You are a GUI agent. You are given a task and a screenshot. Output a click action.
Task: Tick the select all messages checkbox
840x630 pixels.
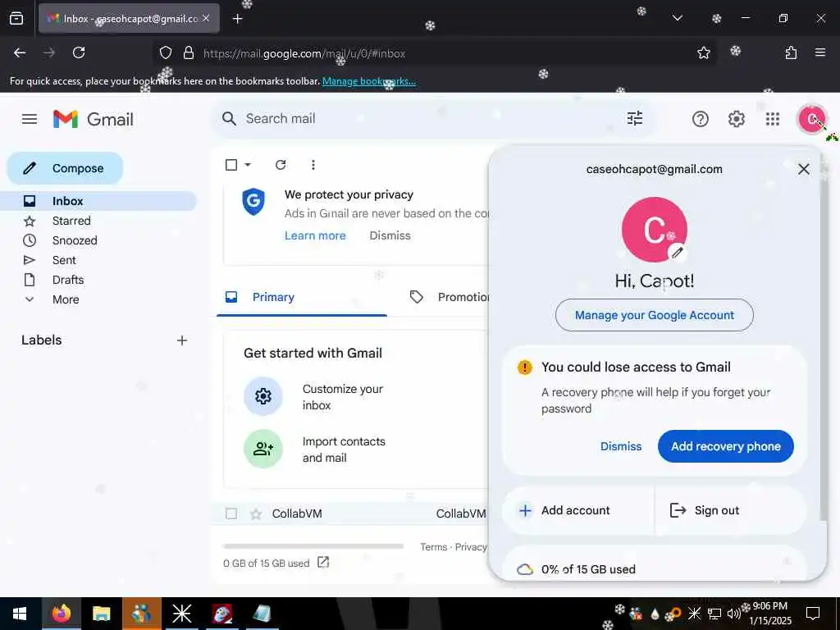coord(231,164)
